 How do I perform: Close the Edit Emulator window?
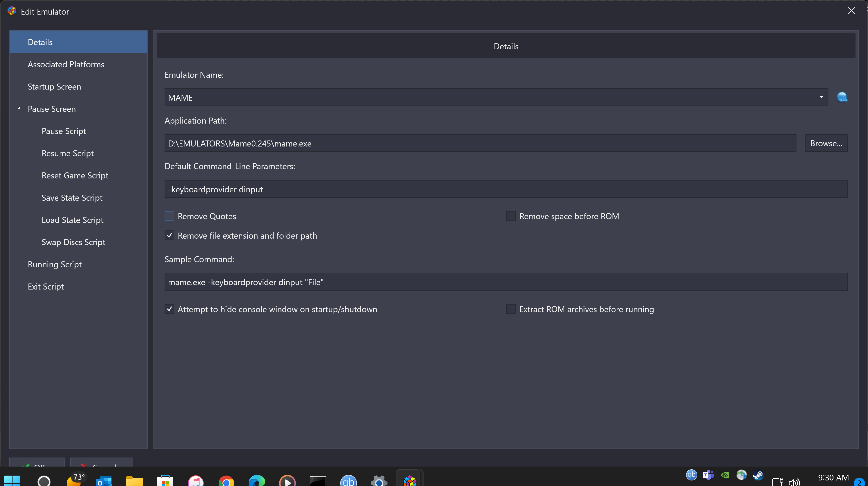(851, 11)
